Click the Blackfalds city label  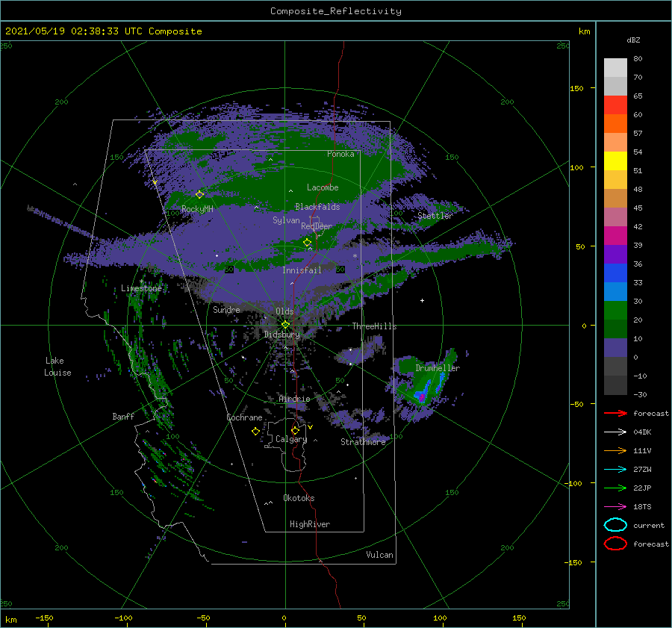[317, 207]
